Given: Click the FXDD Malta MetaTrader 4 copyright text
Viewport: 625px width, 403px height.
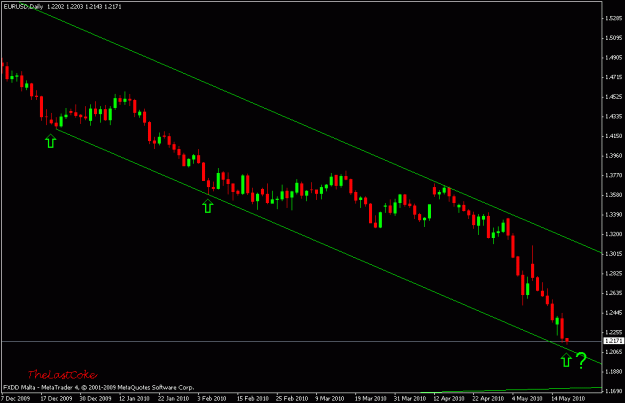Looking at the screenshot, I should pyautogui.click(x=98, y=387).
